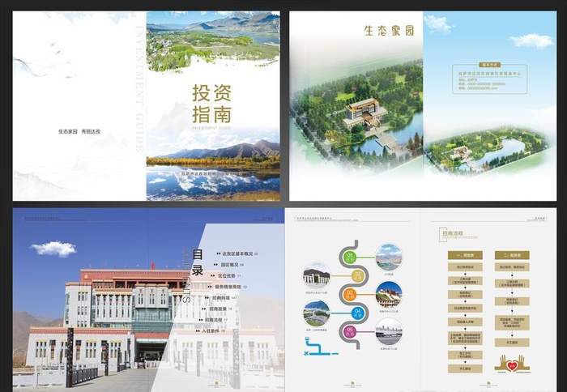Image resolution: width=567 pixels, height=392 pixels.
Task: Click the circular highway photo beside 01
Action: point(389,258)
